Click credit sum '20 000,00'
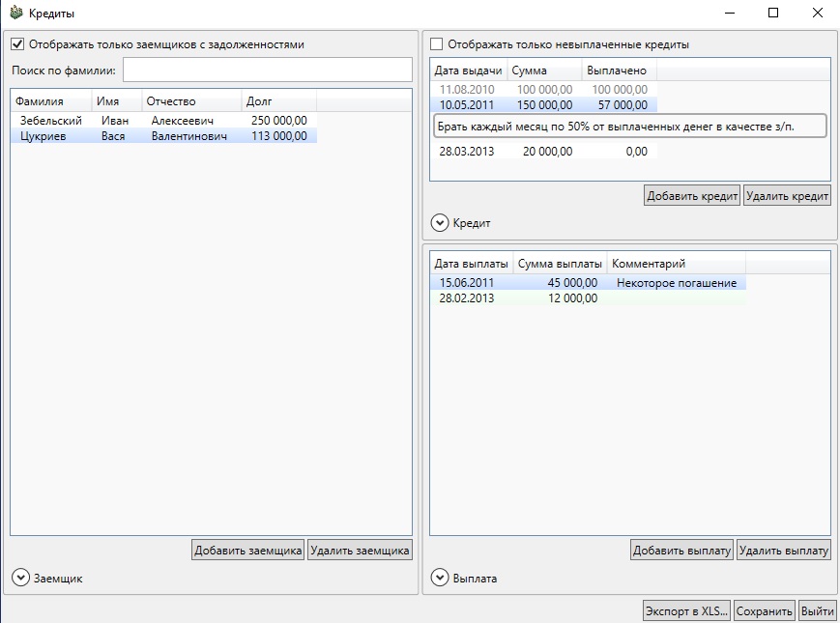 click(547, 152)
